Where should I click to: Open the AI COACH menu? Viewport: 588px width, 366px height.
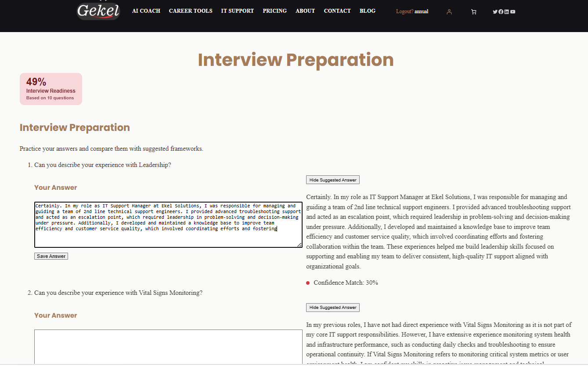[146, 11]
